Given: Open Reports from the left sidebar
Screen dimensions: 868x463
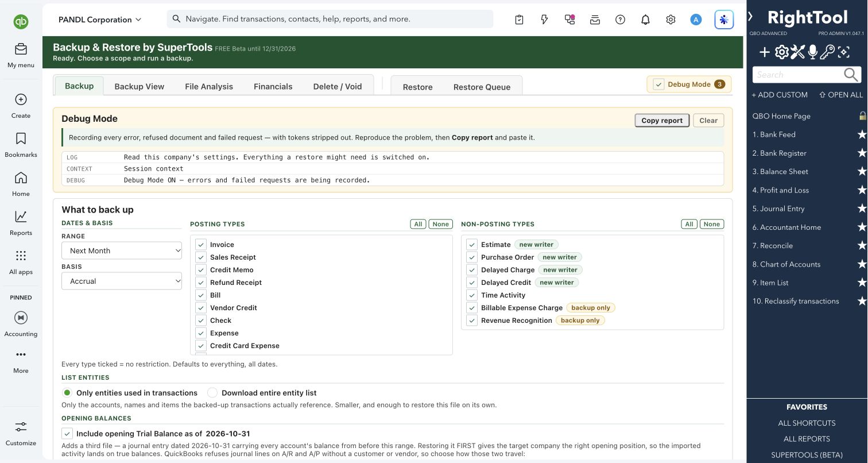Looking at the screenshot, I should (x=21, y=223).
